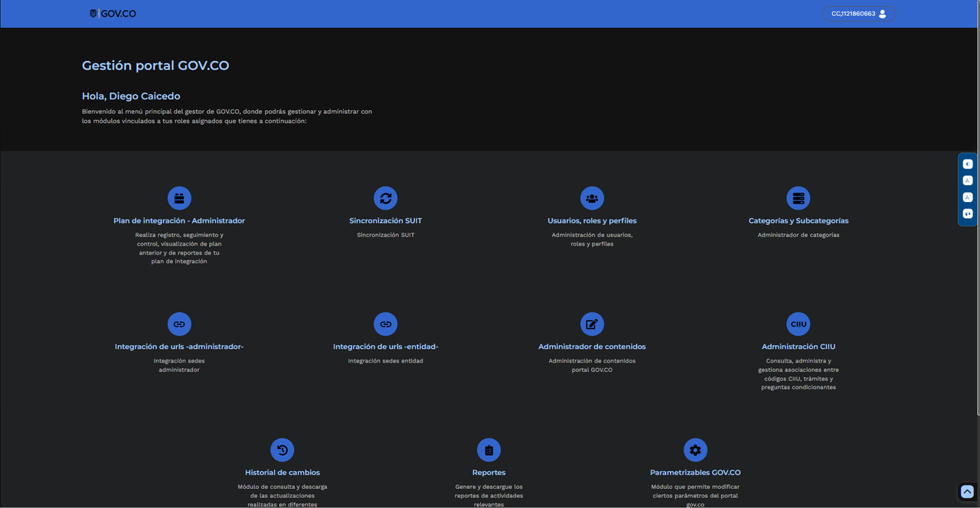Click the Categorías y Subcategorías list icon
The height and width of the screenshot is (508, 980).
(x=799, y=198)
